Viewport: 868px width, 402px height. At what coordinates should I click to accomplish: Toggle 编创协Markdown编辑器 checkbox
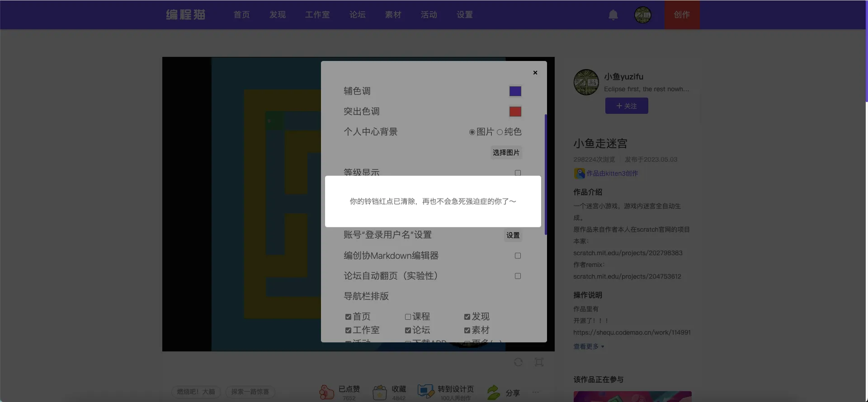518,256
